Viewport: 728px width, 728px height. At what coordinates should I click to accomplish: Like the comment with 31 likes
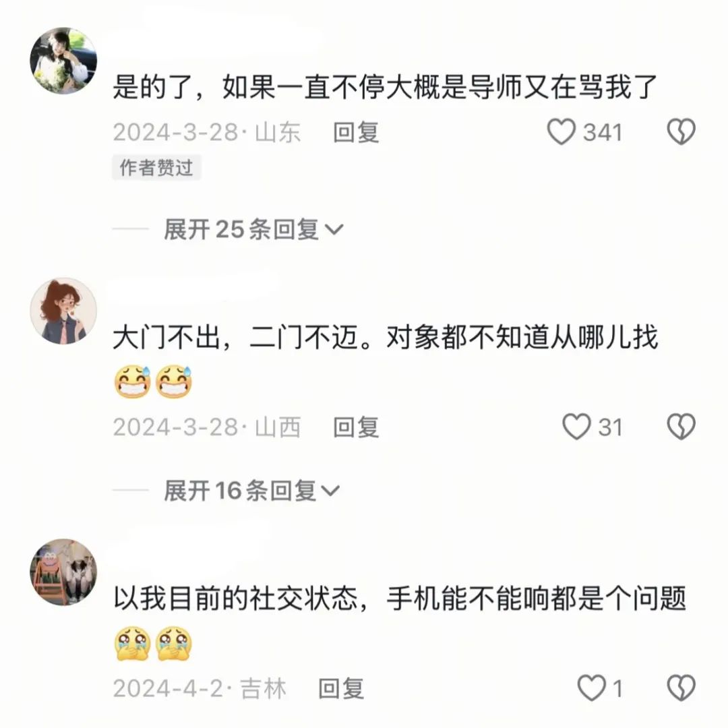(x=576, y=426)
